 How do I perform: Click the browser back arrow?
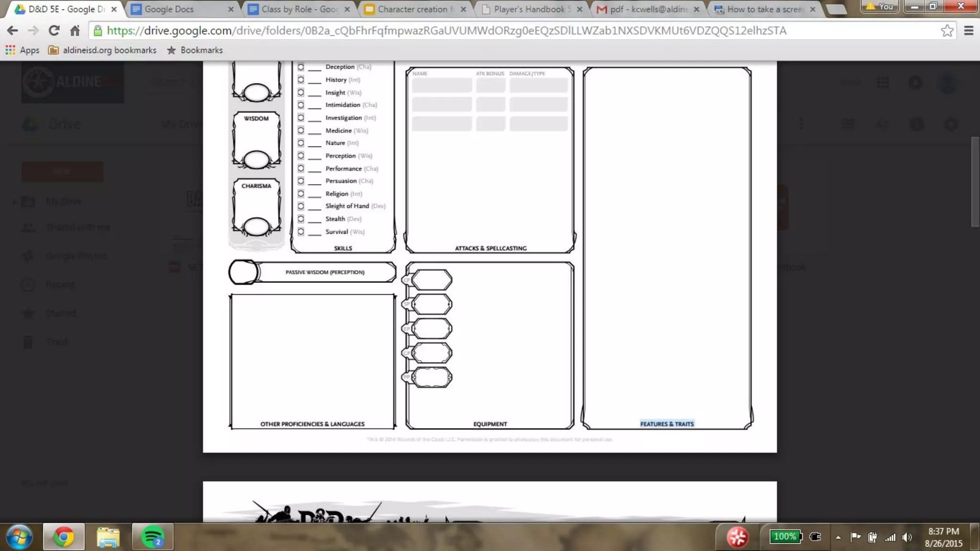12,31
